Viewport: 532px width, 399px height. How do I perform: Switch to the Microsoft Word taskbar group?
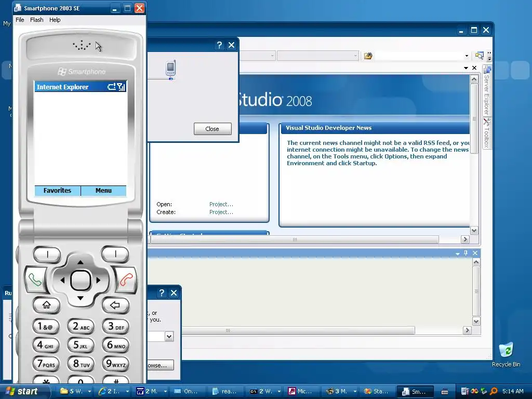(x=151, y=391)
